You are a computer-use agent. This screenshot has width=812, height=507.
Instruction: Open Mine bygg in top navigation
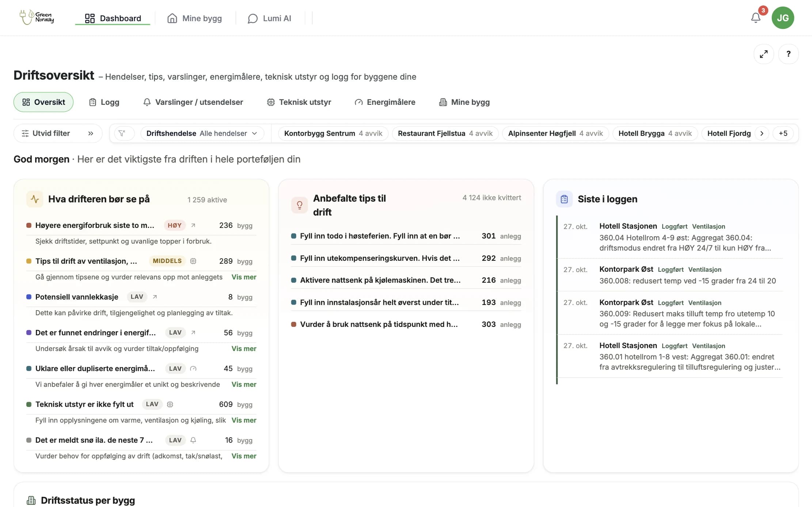(195, 18)
